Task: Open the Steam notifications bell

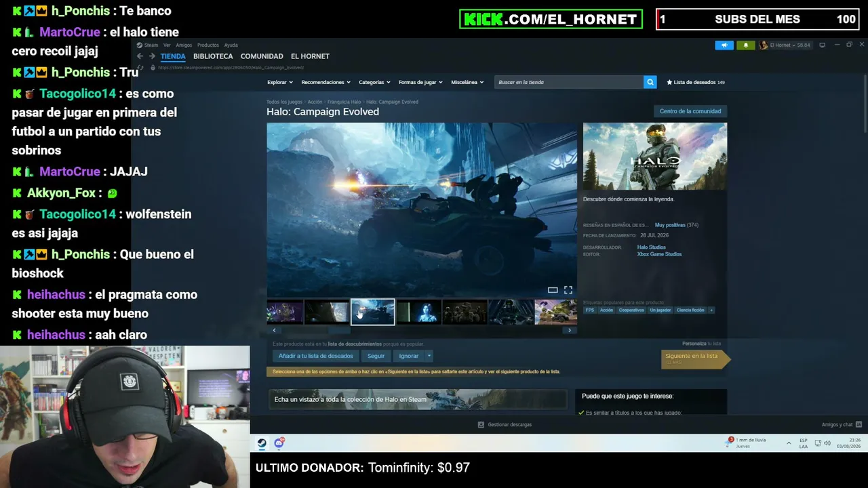Action: pyautogui.click(x=745, y=45)
